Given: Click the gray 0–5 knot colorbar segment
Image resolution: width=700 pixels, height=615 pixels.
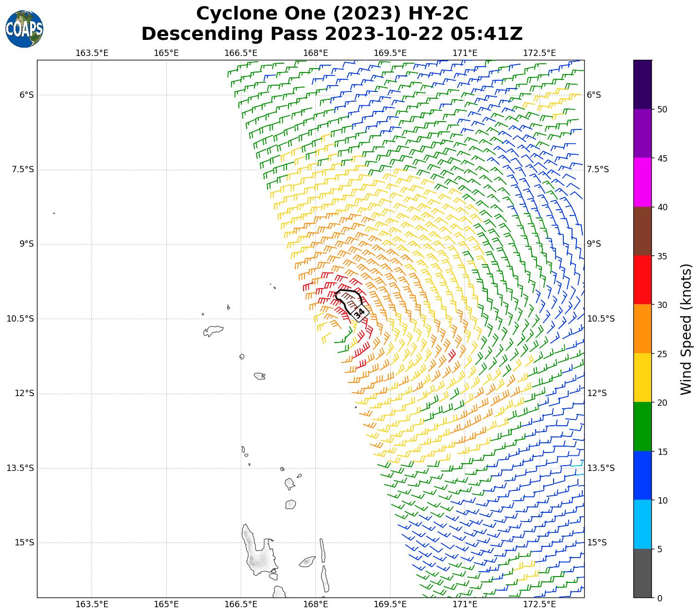Looking at the screenshot, I should click(x=642, y=573).
